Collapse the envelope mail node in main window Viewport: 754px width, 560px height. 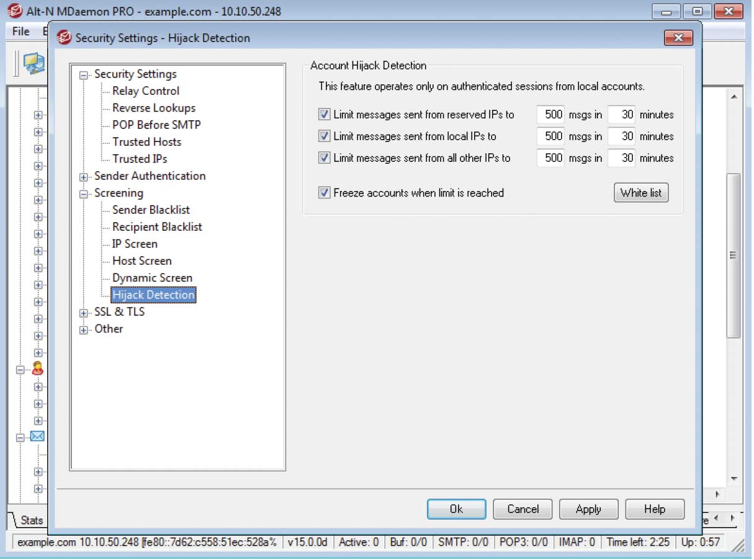point(20,437)
